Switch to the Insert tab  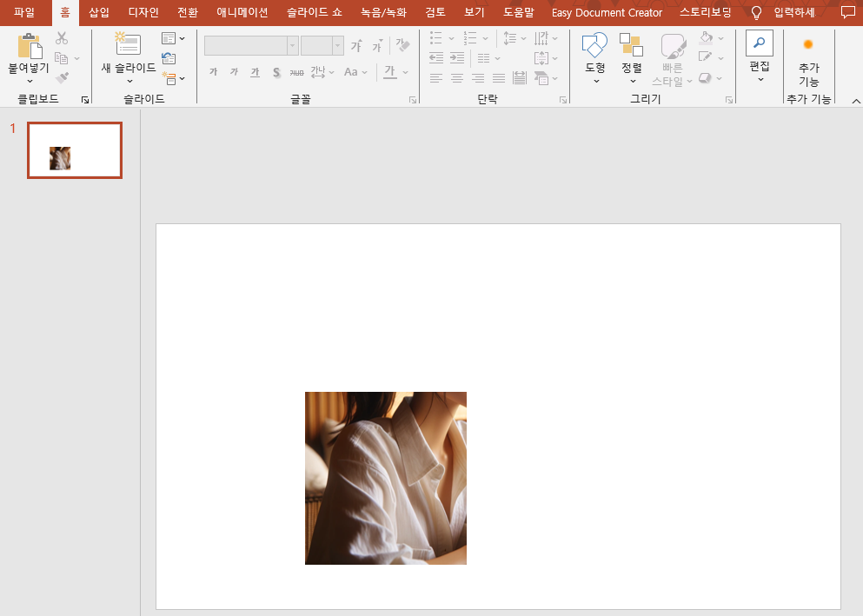[99, 12]
